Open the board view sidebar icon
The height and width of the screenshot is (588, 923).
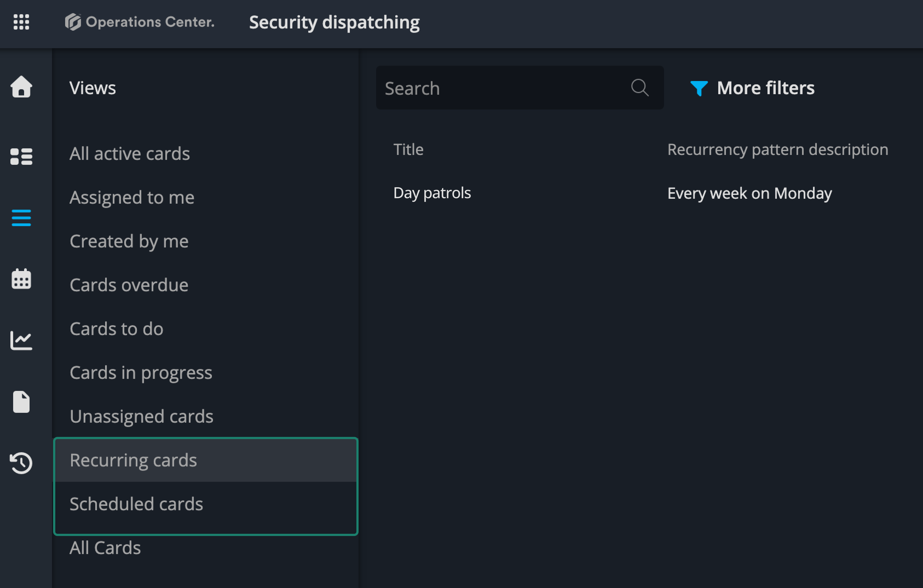(21, 156)
